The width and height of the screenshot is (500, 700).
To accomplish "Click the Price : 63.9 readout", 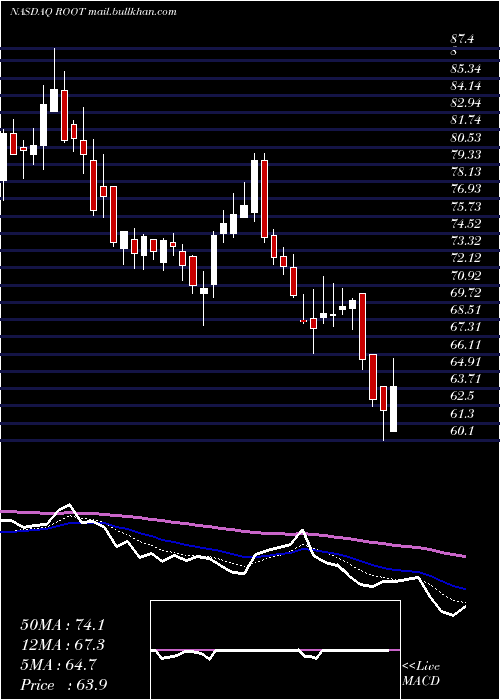I will (x=64, y=685).
